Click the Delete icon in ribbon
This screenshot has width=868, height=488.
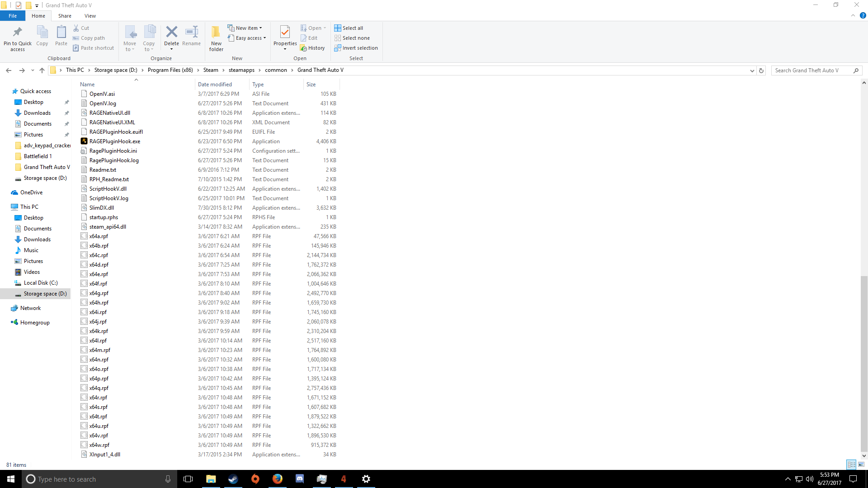coord(171,33)
